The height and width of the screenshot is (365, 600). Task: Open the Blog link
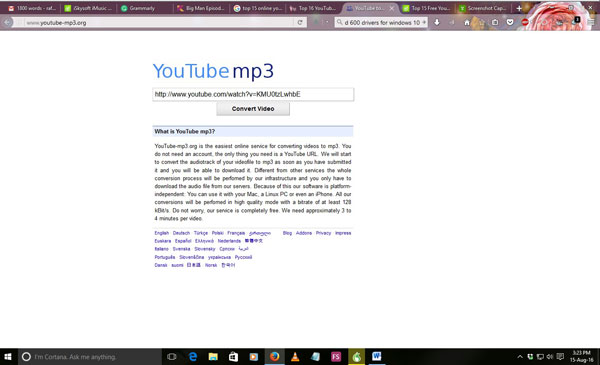[x=287, y=233]
